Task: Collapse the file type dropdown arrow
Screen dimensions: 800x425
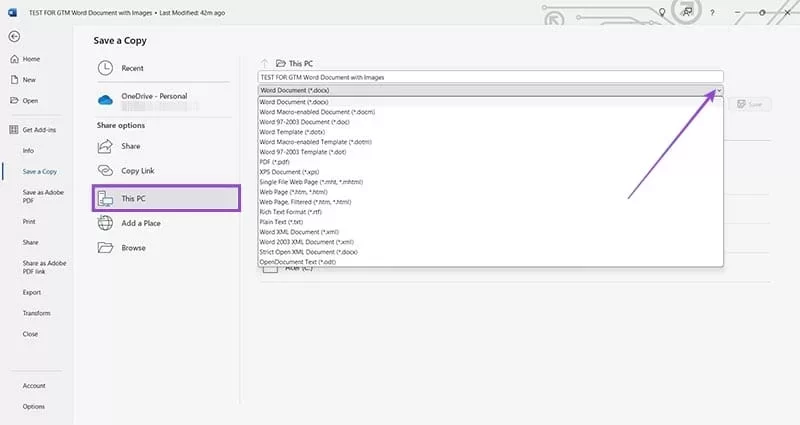Action: click(717, 90)
